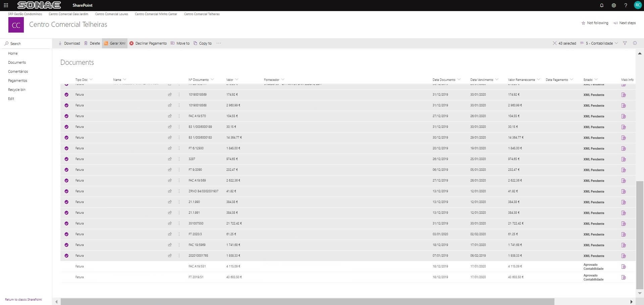Deselect the Fatura FT 6/12930 row
Viewport: 644px width, 305px height.
(x=66, y=148)
